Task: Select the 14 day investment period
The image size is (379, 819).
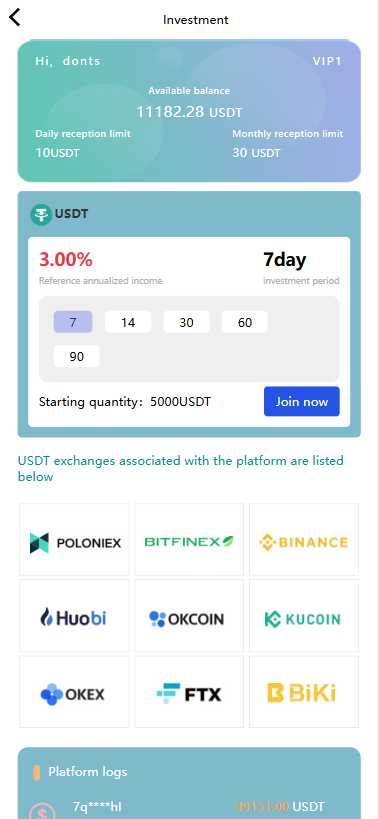Action: click(x=128, y=322)
